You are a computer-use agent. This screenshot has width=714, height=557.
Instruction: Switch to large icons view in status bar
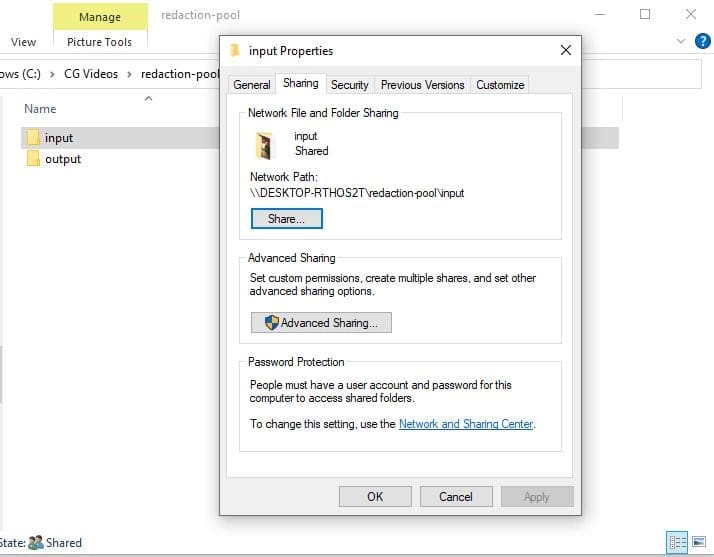(x=699, y=542)
